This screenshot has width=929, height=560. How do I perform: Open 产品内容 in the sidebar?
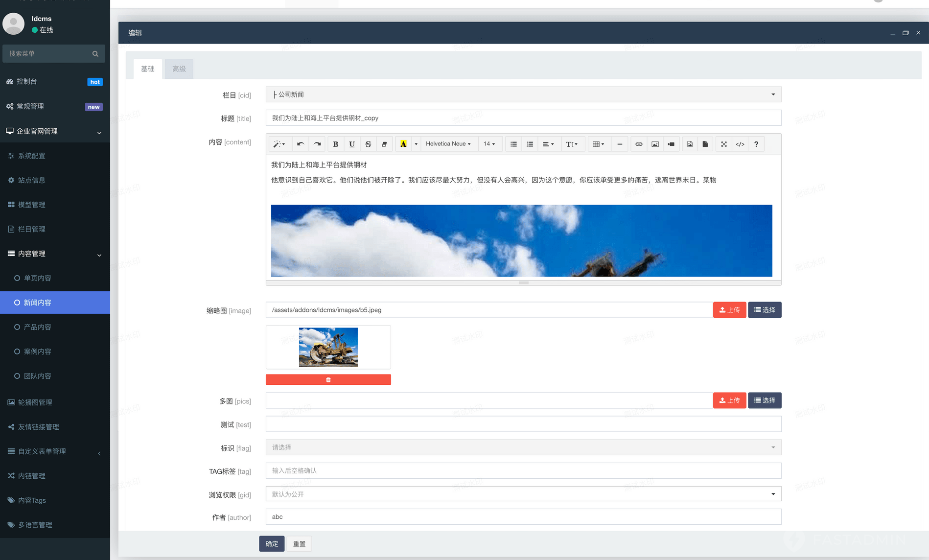coord(55,327)
